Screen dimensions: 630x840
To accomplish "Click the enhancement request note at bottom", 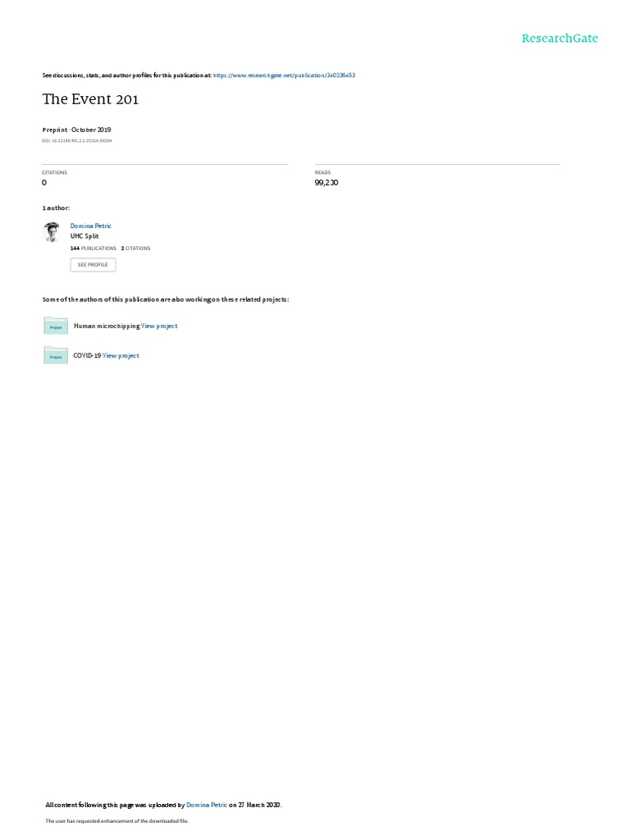I will tap(116, 820).
